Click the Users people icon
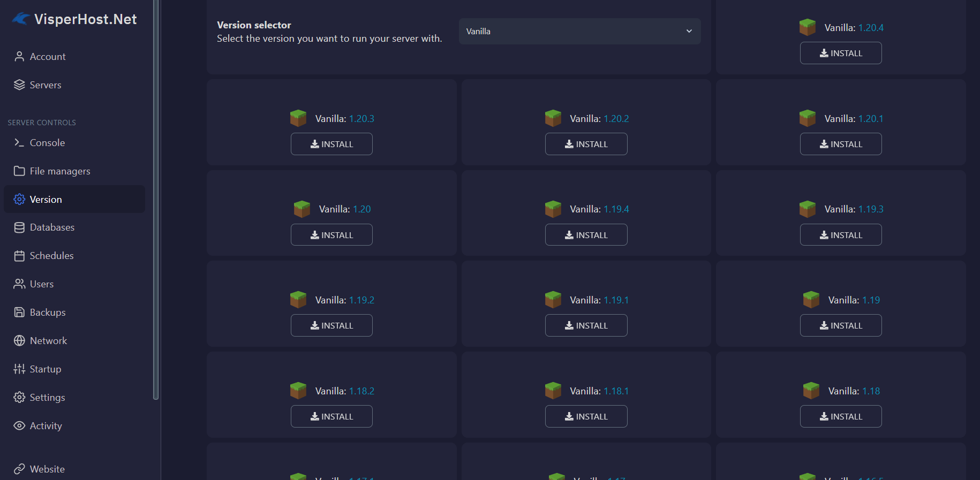This screenshot has width=980, height=480. (19, 284)
